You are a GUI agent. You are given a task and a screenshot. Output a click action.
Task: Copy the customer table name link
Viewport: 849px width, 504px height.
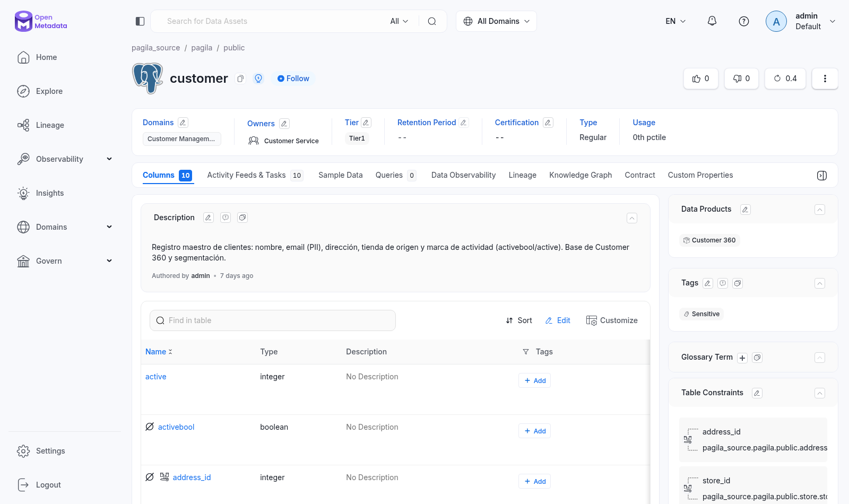240,79
